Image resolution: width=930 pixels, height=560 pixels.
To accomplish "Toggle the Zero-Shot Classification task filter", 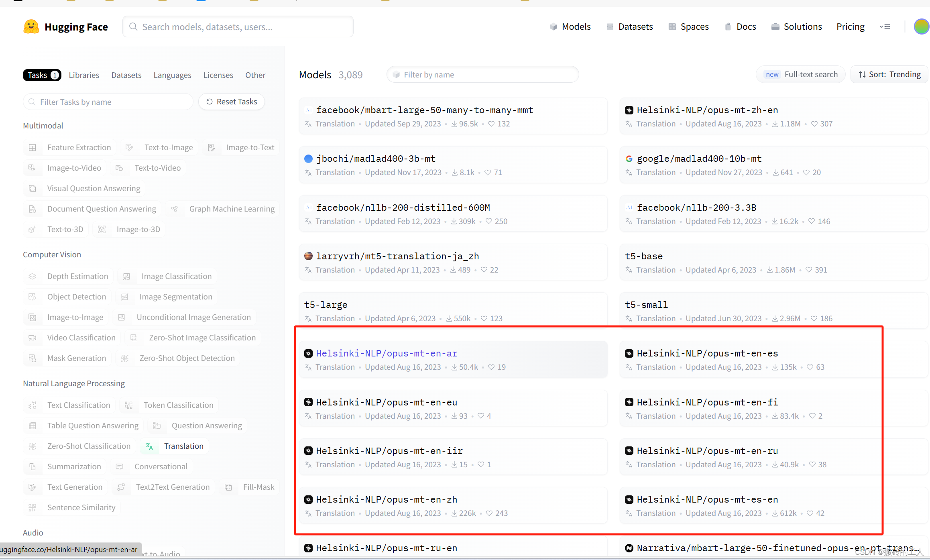I will [79, 446].
